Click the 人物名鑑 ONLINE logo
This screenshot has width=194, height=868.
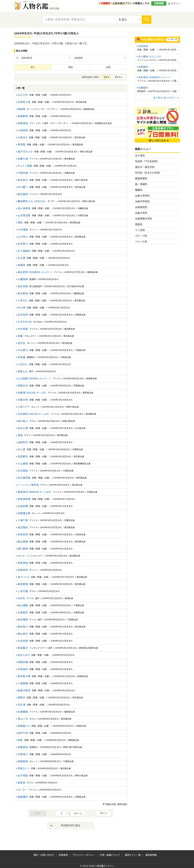point(37,6)
